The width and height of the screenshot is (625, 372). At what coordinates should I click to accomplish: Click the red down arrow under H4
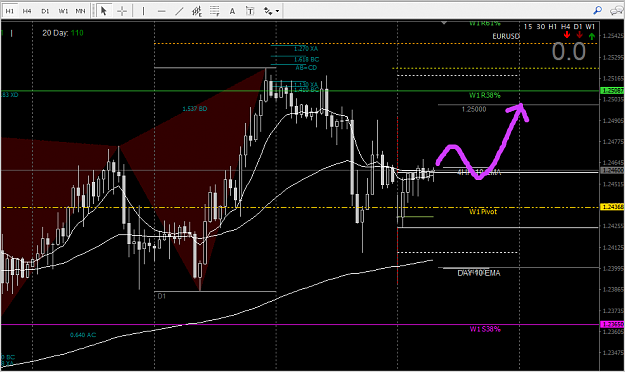tap(566, 35)
